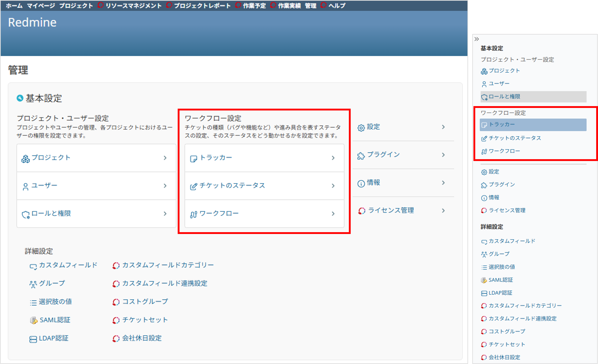Click the chevron on the プロジェクト row
This screenshot has height=364, width=598.
165,158
